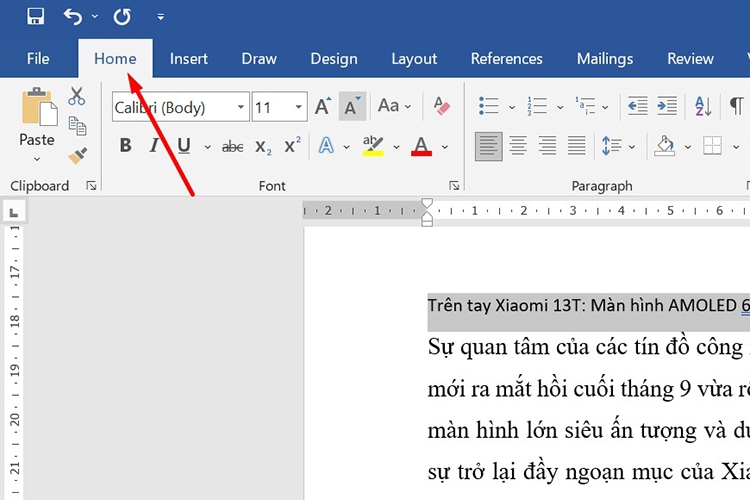This screenshot has width=750, height=500.
Task: Click the Paste button
Action: click(x=37, y=117)
